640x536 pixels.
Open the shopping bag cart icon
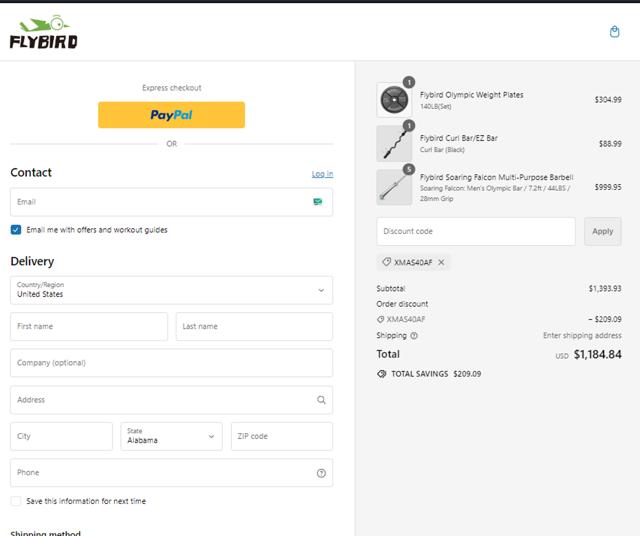click(614, 31)
